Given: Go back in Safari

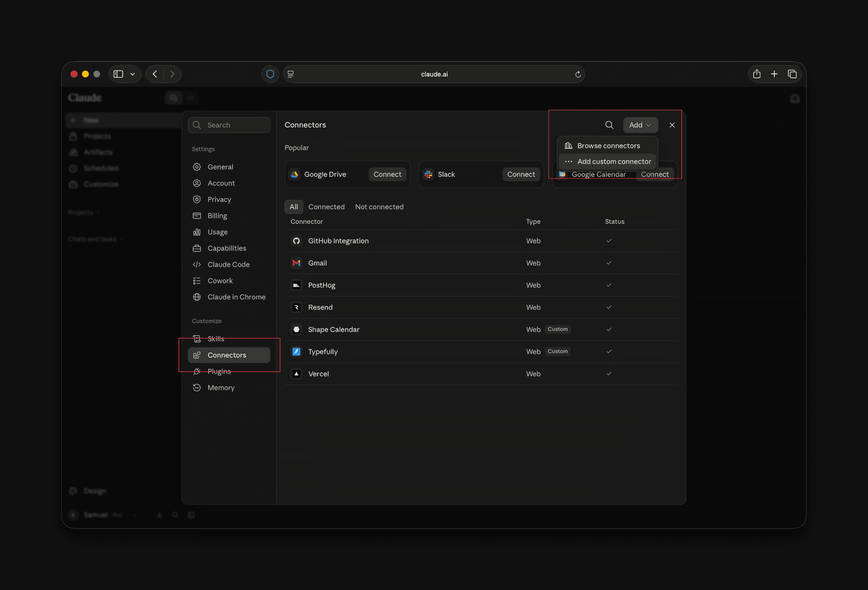Looking at the screenshot, I should point(155,74).
